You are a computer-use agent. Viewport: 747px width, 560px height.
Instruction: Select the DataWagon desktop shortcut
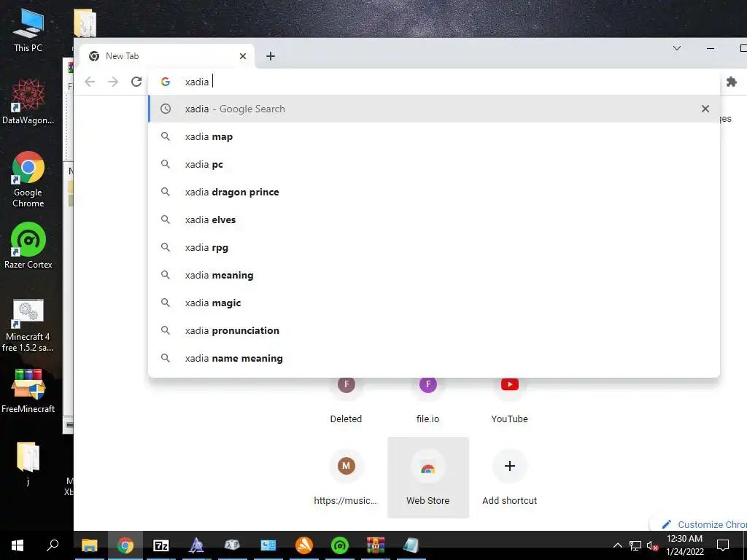[28, 102]
